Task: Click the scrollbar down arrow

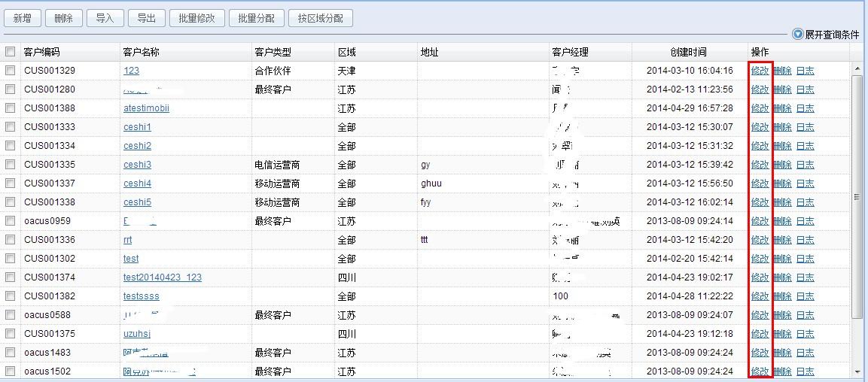Action: (857, 371)
